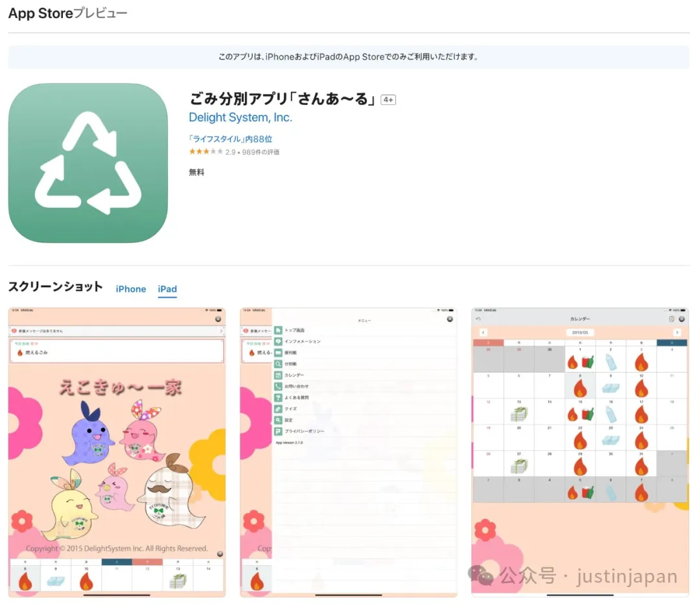Screen dimensions: 700x604
Task: Click the newspaper bundle icon on day 27
Action: click(519, 467)
